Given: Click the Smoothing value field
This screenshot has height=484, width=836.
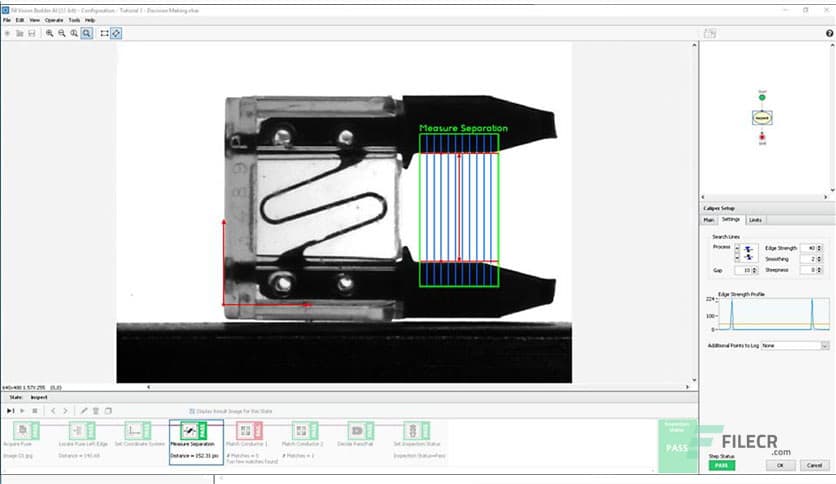Looking at the screenshot, I should pos(807,259).
